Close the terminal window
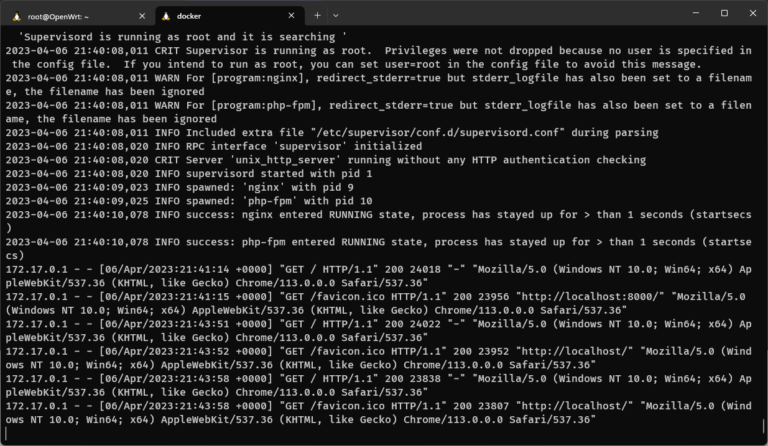Viewport: 768px width, 446px height. (x=753, y=13)
